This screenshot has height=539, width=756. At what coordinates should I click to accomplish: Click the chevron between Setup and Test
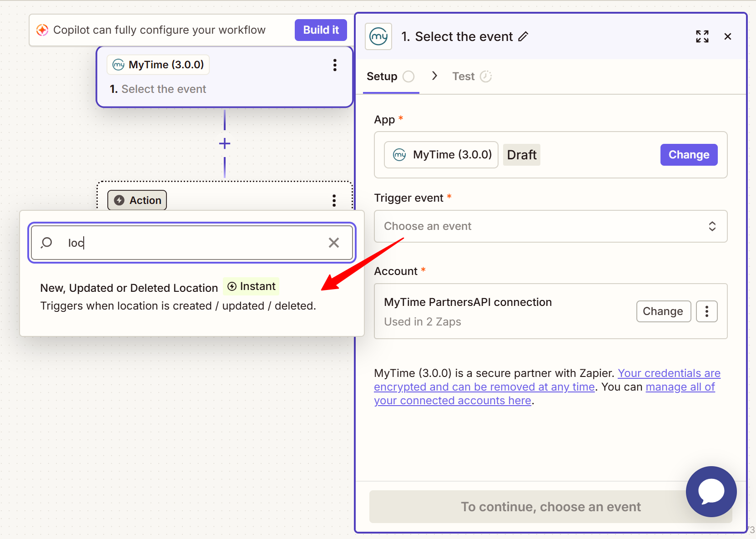click(x=434, y=76)
